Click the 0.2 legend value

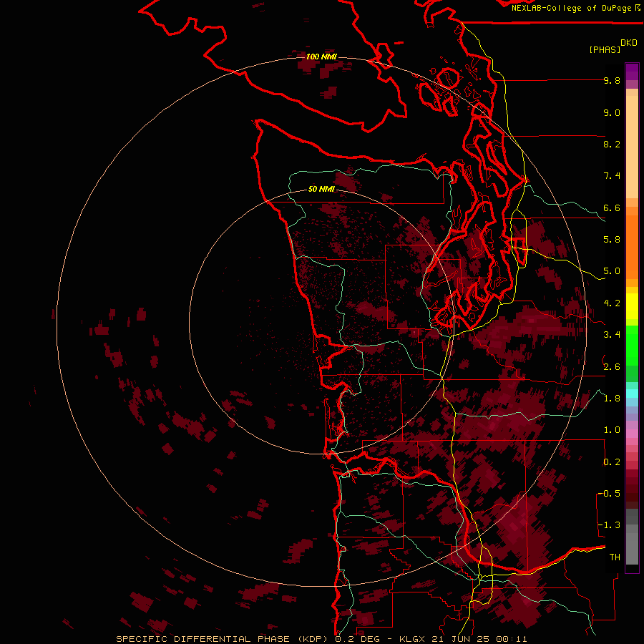coord(612,462)
